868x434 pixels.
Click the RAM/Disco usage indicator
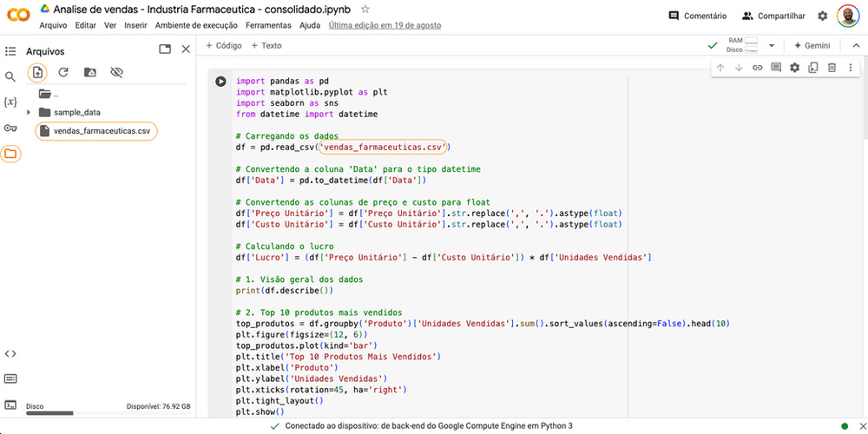[x=742, y=46]
